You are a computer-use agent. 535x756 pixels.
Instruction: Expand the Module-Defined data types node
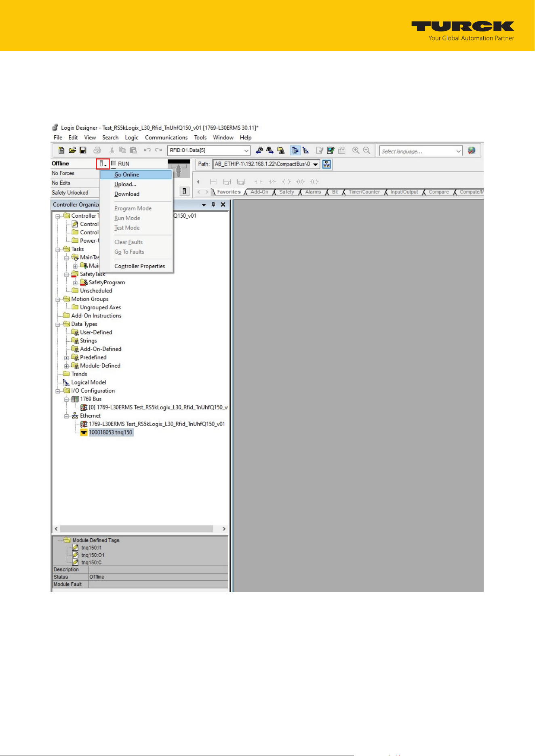pos(67,367)
